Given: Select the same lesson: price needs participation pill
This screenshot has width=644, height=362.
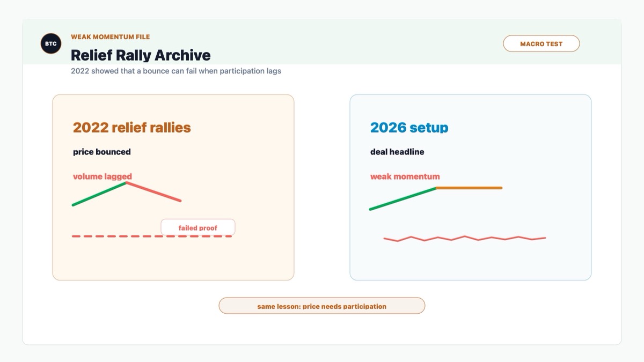Looking at the screenshot, I should pos(321,306).
